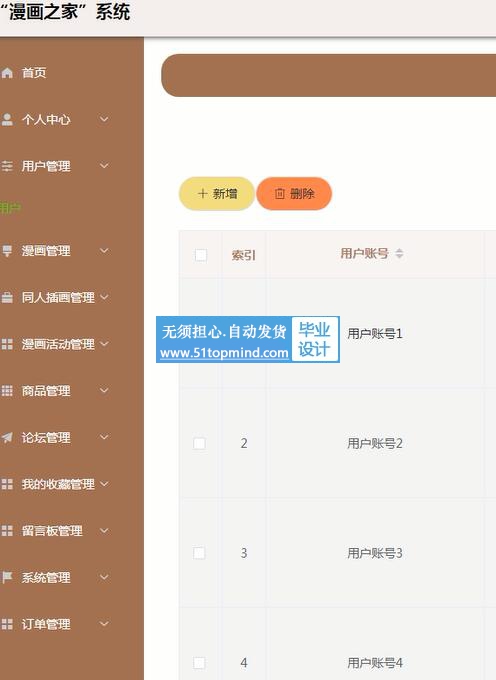Click the 删除 delete button
Screen dimensions: 496x680
pos(294,193)
